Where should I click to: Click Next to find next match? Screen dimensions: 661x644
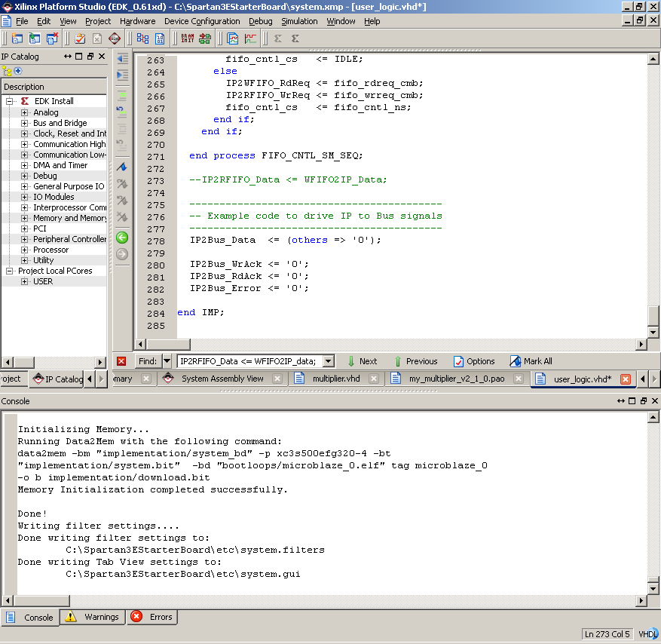pos(362,361)
